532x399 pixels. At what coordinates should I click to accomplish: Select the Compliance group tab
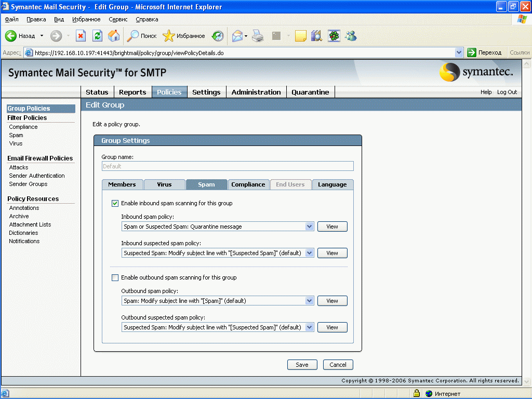tap(248, 184)
